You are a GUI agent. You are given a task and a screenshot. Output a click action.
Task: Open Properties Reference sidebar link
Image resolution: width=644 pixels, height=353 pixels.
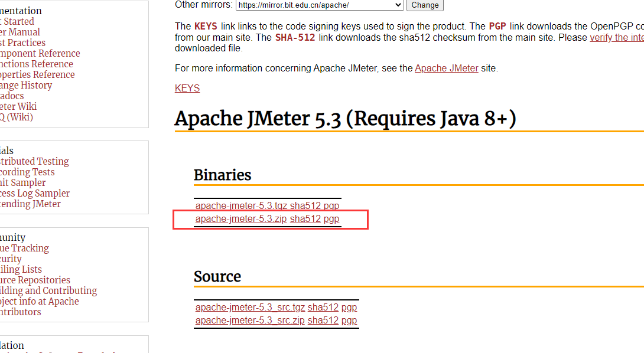[37, 75]
